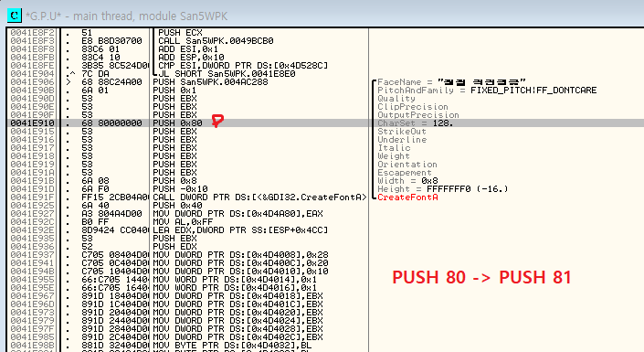Select the PUSH 0x1 instruction
Image resolution: width=644 pixels, height=352 pixels.
tap(174, 90)
